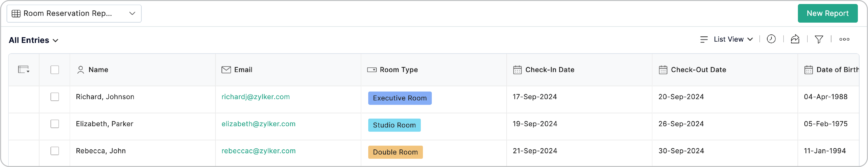Screen dimensions: 868x167
Task: Click the column layout settings icon
Action: [24, 70]
